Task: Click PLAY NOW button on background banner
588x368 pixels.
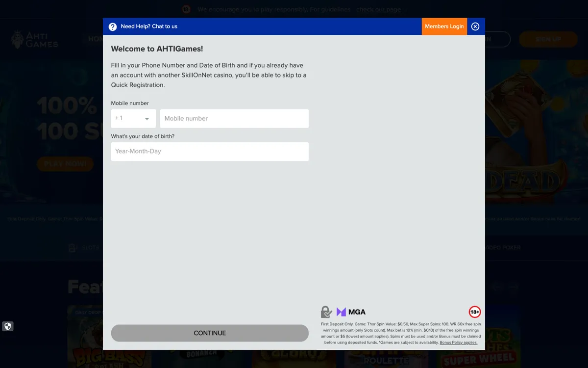Action: click(x=65, y=164)
